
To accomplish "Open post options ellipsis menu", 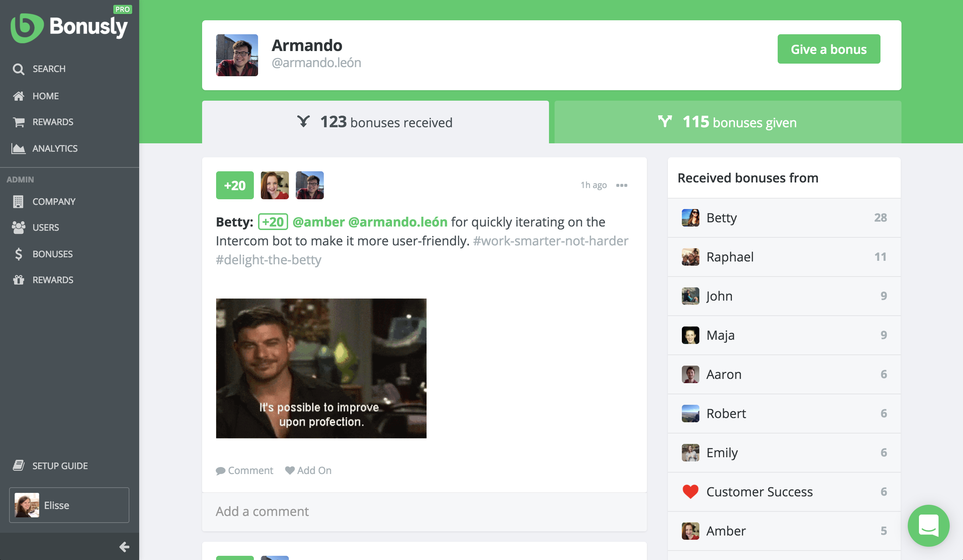I will (x=622, y=185).
